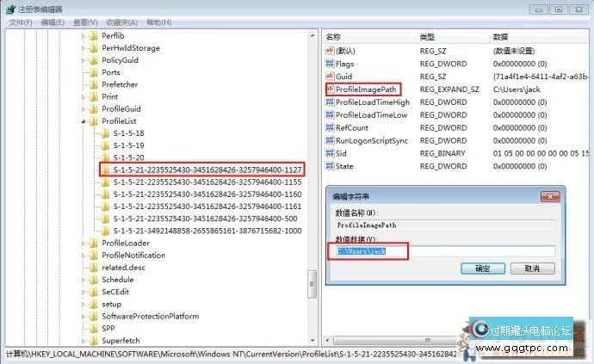Click the tree pane vertical scrollbar thumb
The image size is (594, 364).
pyautogui.click(x=312, y=284)
